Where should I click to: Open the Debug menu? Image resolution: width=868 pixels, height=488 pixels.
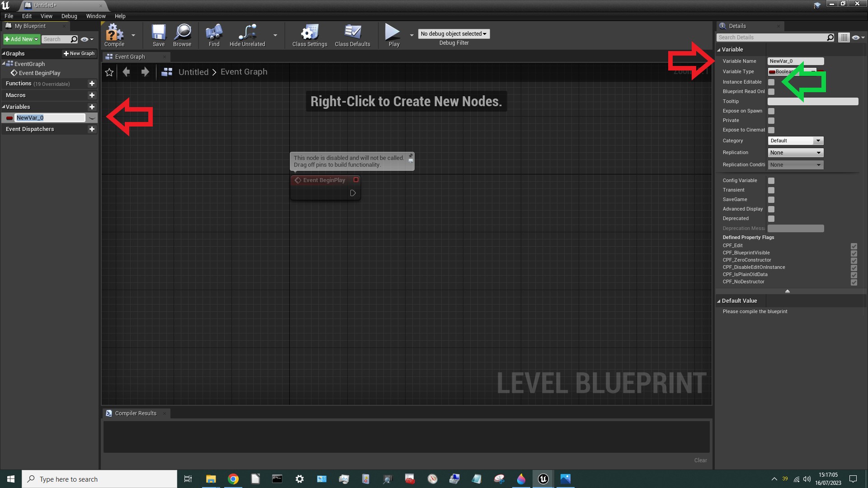[x=69, y=16]
